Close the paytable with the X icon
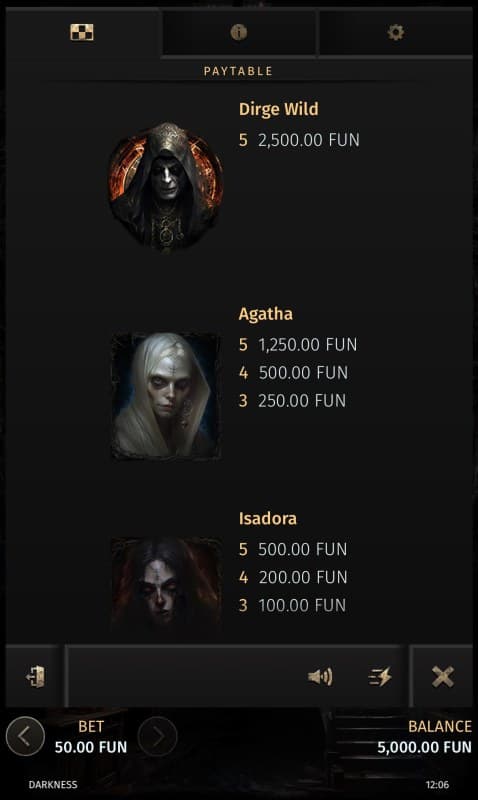478x800 pixels. 442,677
